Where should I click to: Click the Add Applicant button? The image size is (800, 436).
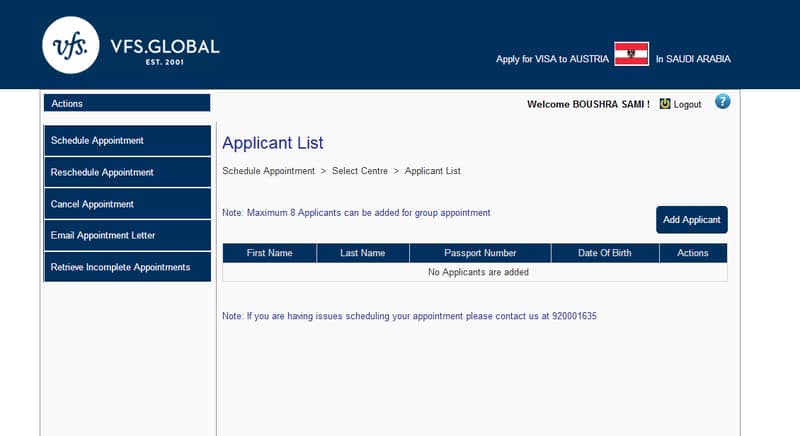(692, 220)
